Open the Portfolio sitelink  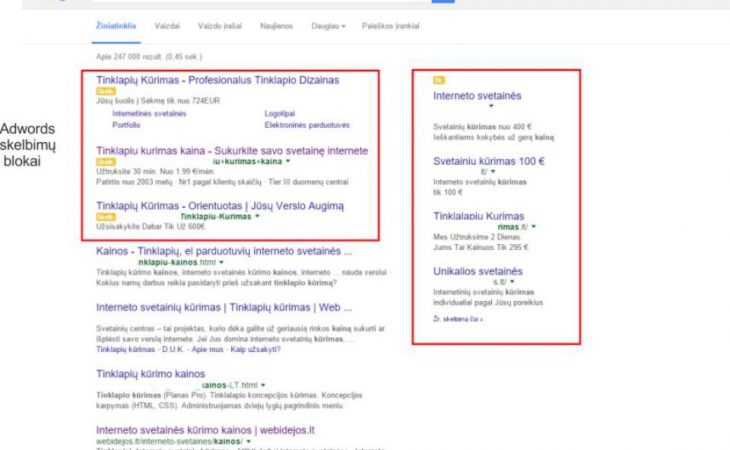point(126,125)
